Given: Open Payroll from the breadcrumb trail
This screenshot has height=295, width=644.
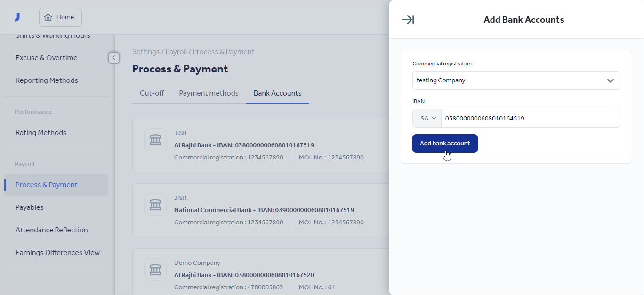Looking at the screenshot, I should (176, 51).
